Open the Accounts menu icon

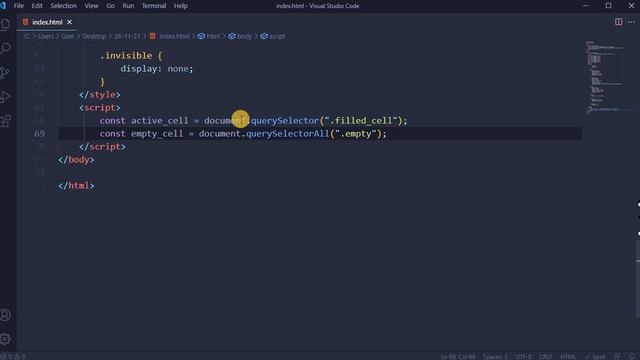(x=5, y=315)
